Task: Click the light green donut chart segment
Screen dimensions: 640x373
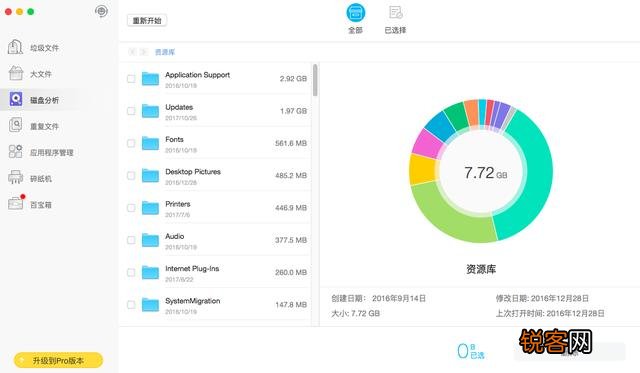Action: [x=451, y=215]
